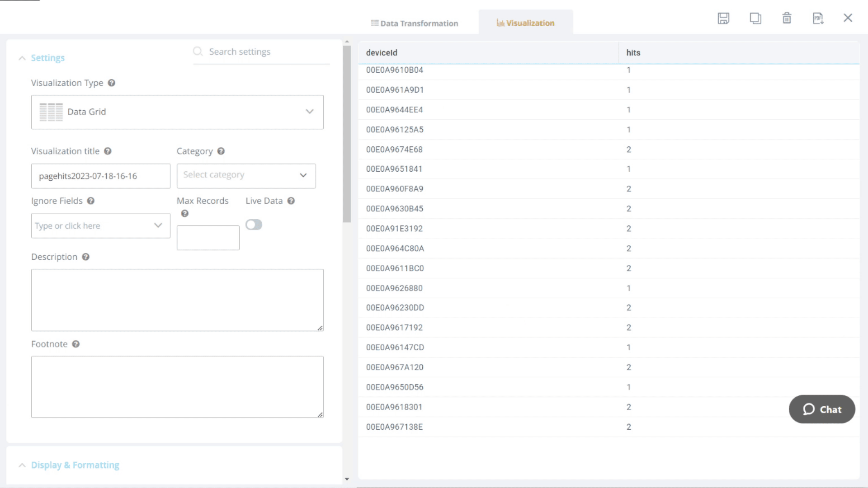Export to PDF using the PDF icon
The height and width of the screenshot is (488, 868).
(x=818, y=18)
